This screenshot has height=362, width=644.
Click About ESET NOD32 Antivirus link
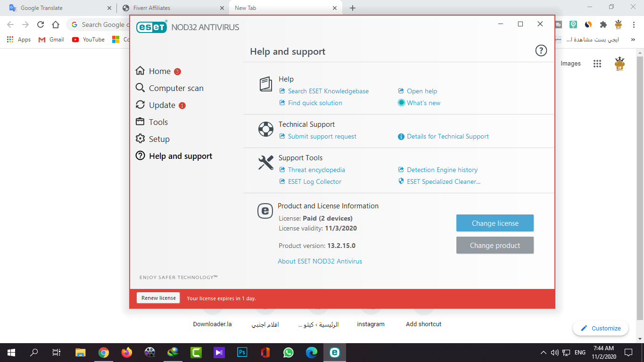(320, 261)
